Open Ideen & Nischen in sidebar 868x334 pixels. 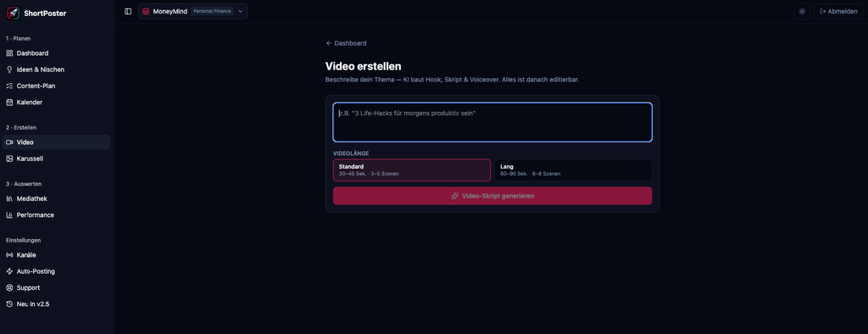click(x=57, y=70)
